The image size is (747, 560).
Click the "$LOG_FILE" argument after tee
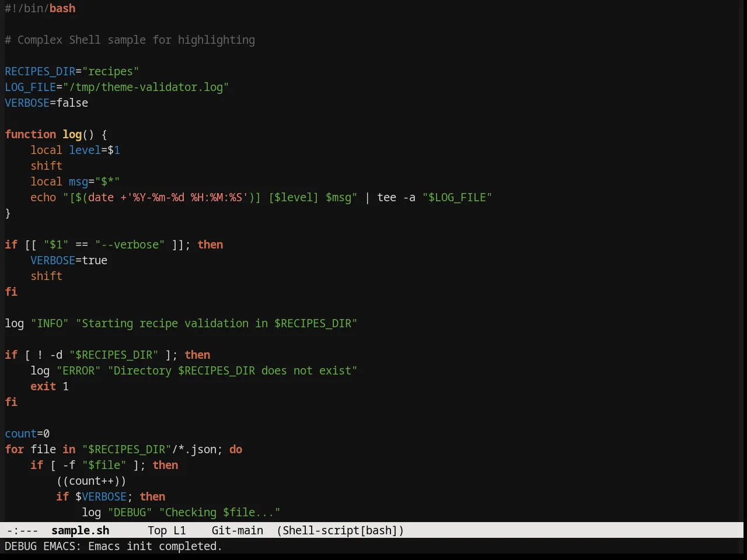point(458,197)
